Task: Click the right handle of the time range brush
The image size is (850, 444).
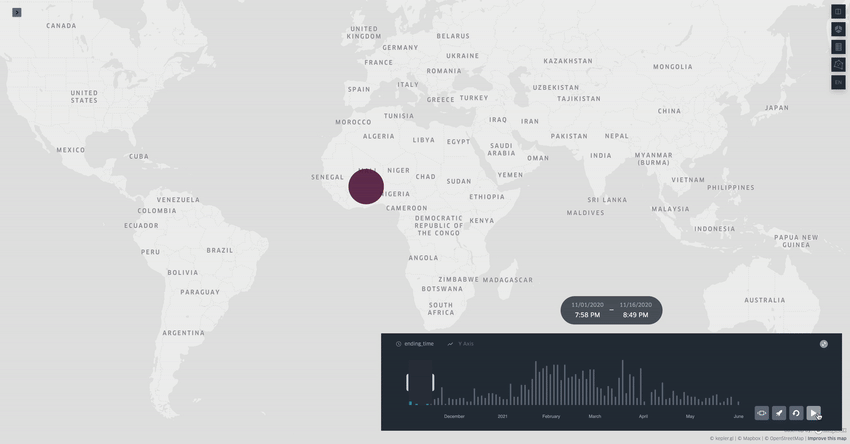Action: point(433,382)
